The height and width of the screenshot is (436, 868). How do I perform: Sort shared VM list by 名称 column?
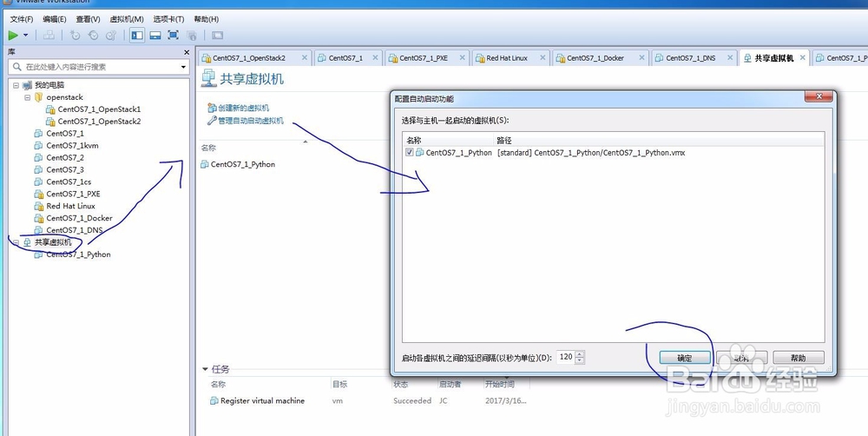pos(208,148)
